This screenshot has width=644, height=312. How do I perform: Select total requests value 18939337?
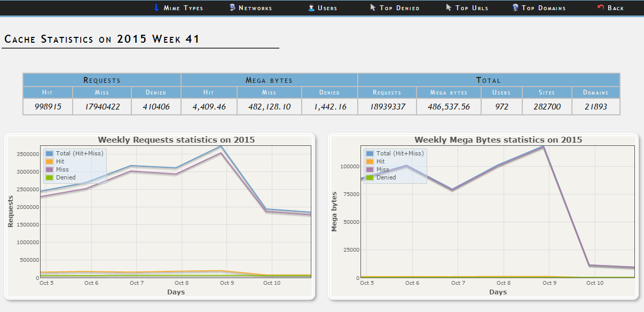387,107
